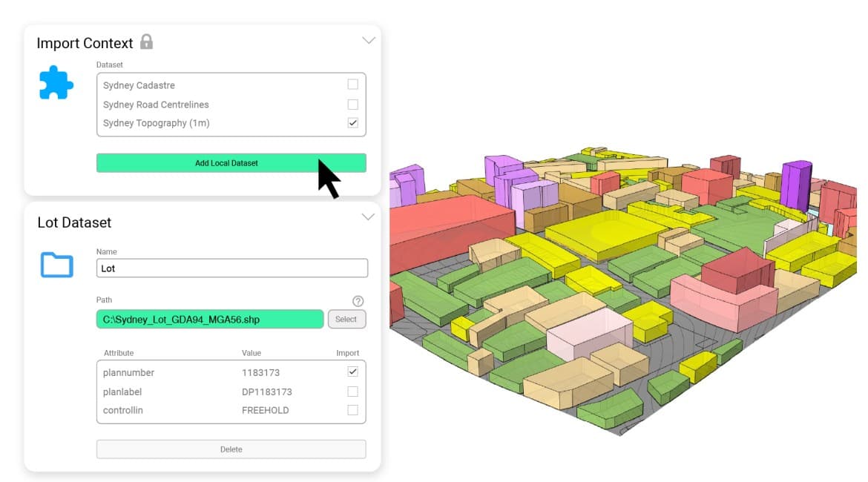Image resolution: width=868 pixels, height=482 pixels.
Task: Click the lock icon beside Import Context
Action: point(146,42)
